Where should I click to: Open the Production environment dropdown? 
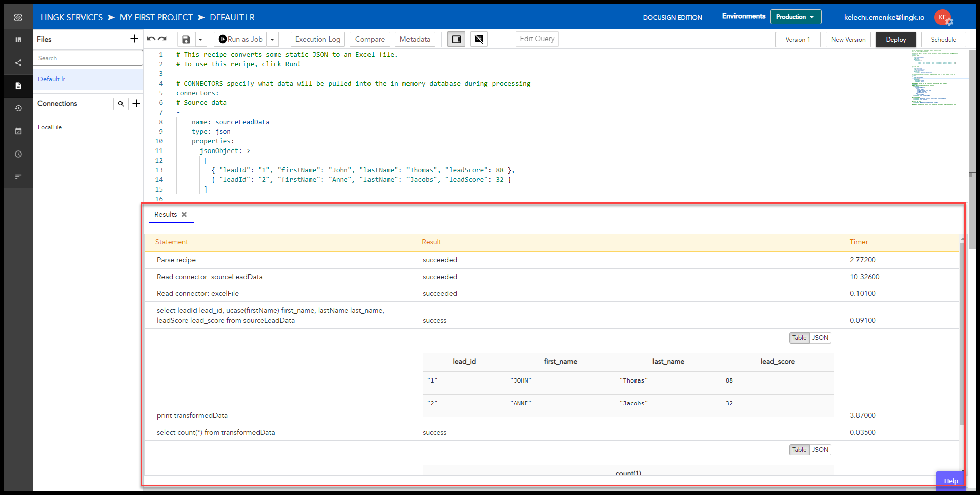[x=796, y=17]
